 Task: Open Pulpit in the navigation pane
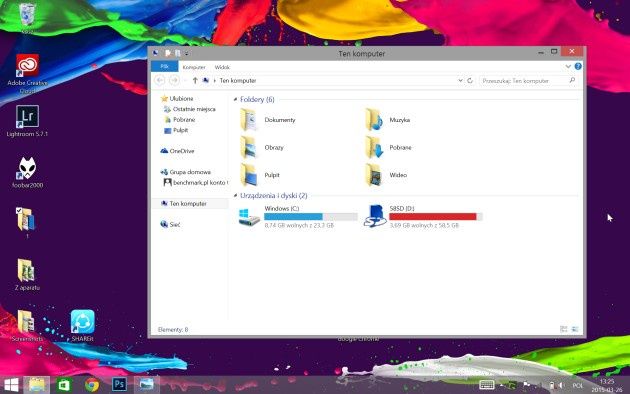click(176, 130)
